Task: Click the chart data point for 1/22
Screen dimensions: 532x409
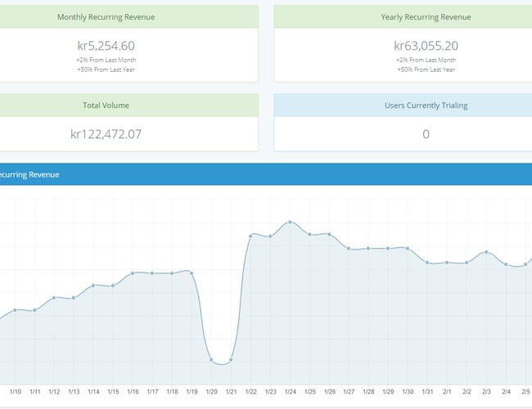Action: [x=251, y=236]
